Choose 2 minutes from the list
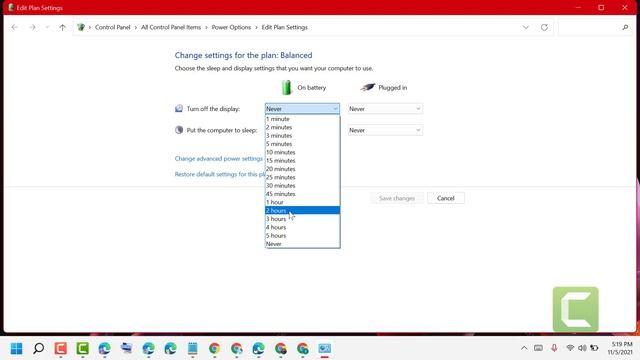This screenshot has height=360, width=640. coord(302,127)
